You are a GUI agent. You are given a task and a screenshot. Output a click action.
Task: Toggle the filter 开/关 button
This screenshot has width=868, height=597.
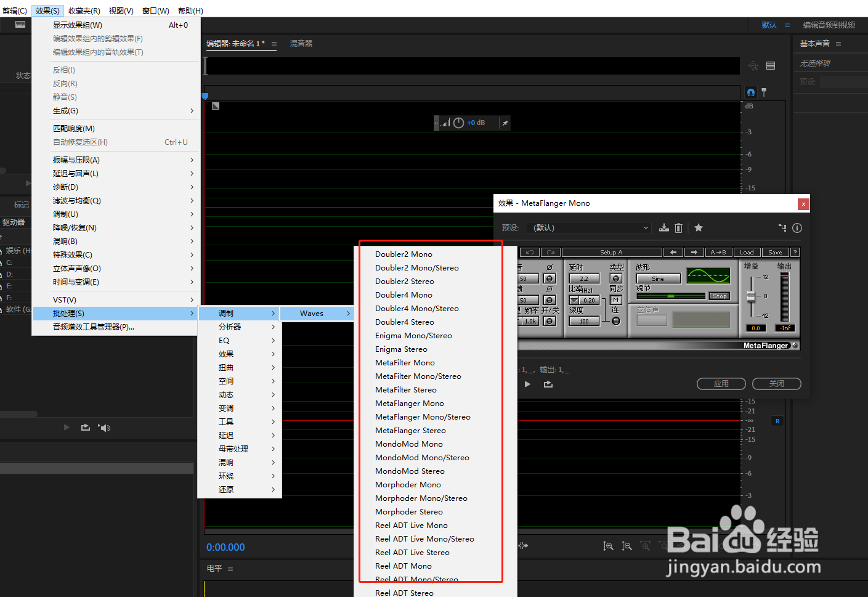[550, 322]
